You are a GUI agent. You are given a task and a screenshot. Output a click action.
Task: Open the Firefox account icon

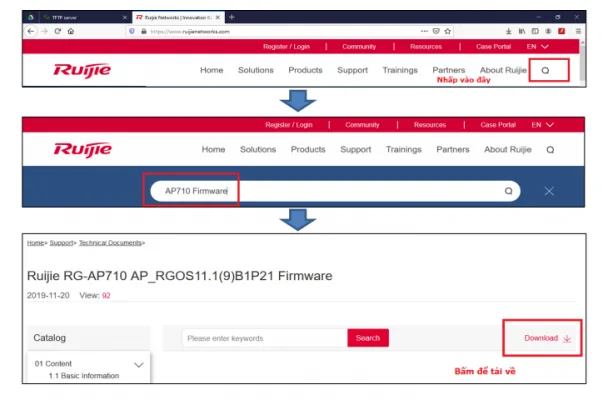click(548, 31)
